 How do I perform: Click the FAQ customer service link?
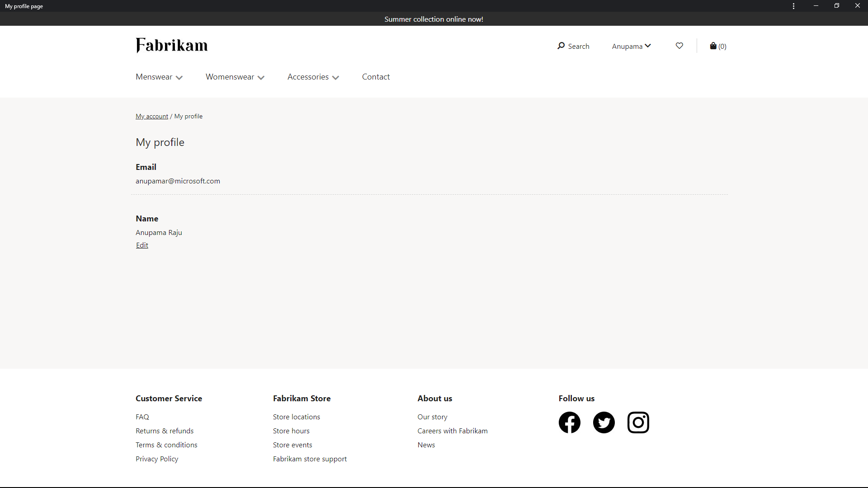(142, 417)
